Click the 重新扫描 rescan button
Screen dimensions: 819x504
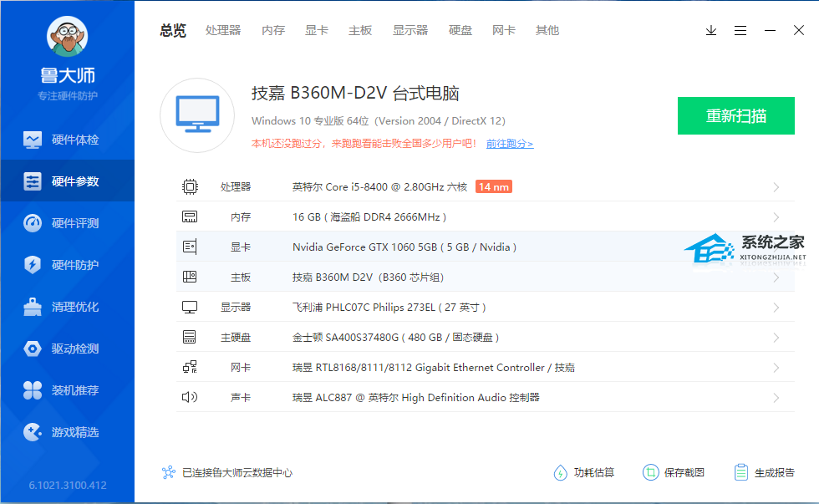coord(736,115)
